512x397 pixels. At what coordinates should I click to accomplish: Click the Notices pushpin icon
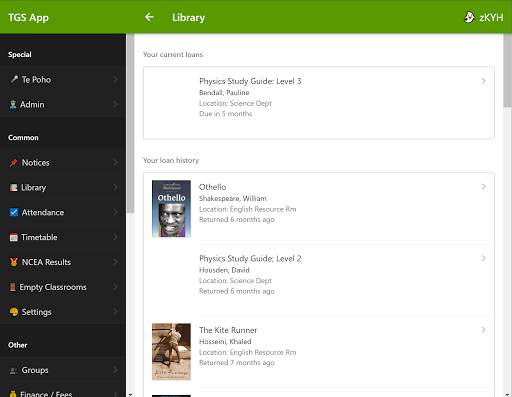tap(14, 163)
